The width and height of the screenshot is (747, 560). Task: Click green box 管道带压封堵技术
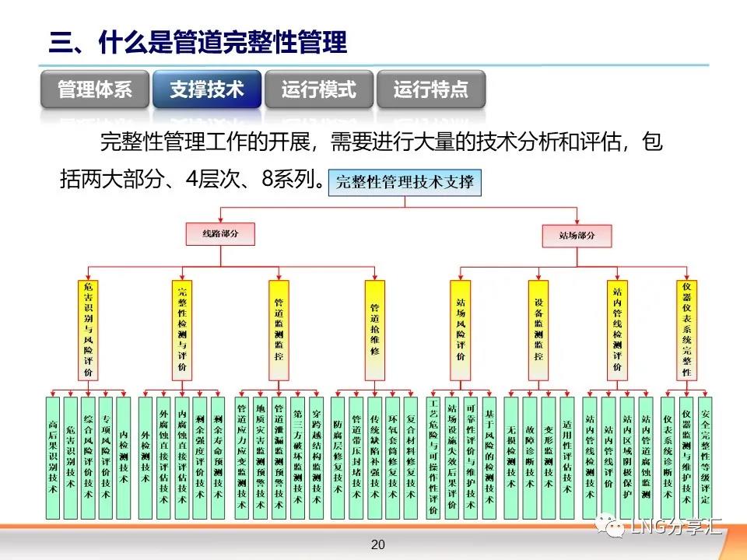coord(356,458)
